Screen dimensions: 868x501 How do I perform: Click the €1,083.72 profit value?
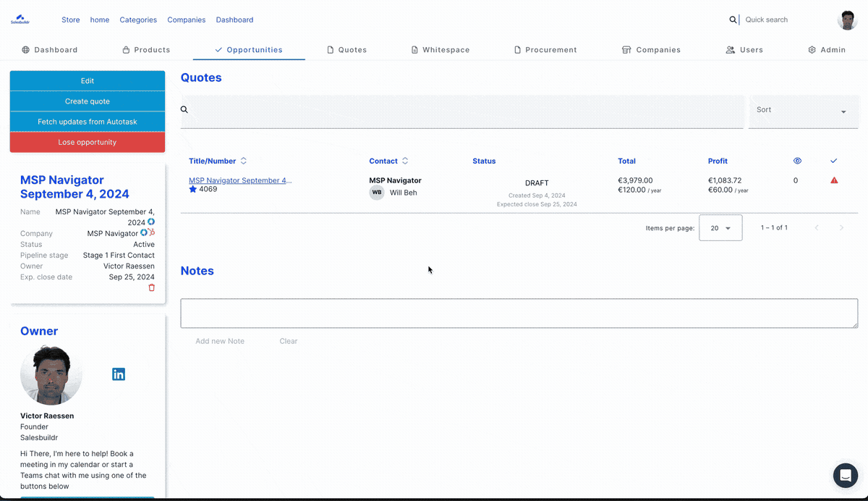click(x=725, y=180)
